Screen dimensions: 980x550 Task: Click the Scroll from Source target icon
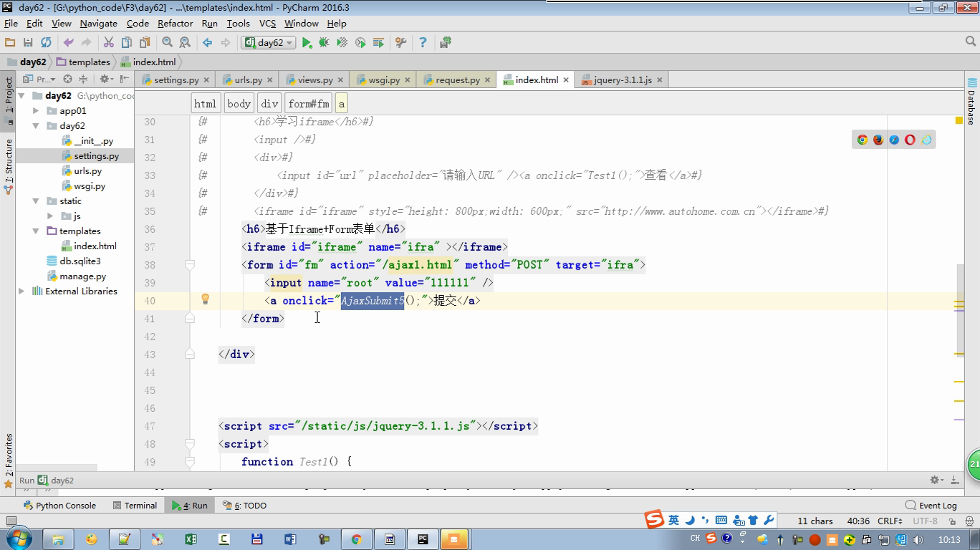67,79
